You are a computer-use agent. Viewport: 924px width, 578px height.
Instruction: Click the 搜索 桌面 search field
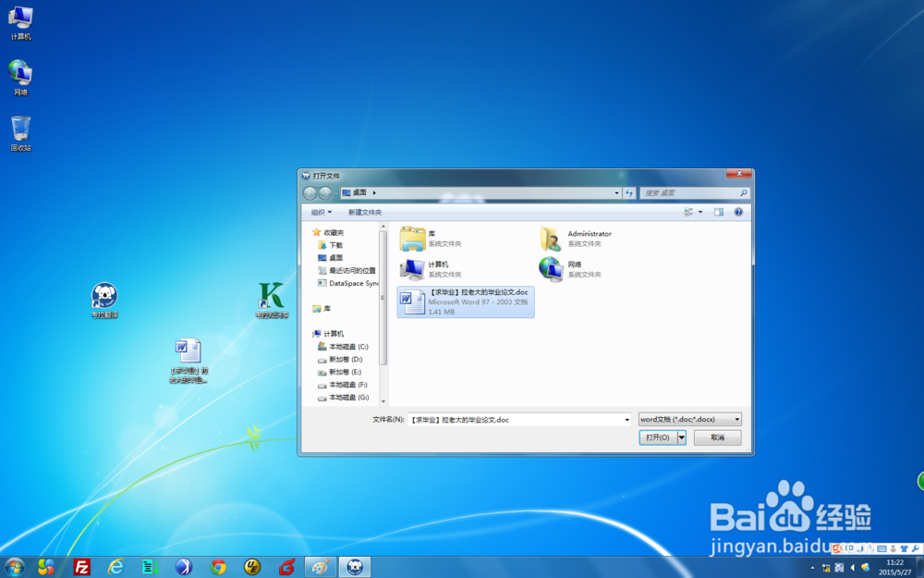(x=696, y=193)
